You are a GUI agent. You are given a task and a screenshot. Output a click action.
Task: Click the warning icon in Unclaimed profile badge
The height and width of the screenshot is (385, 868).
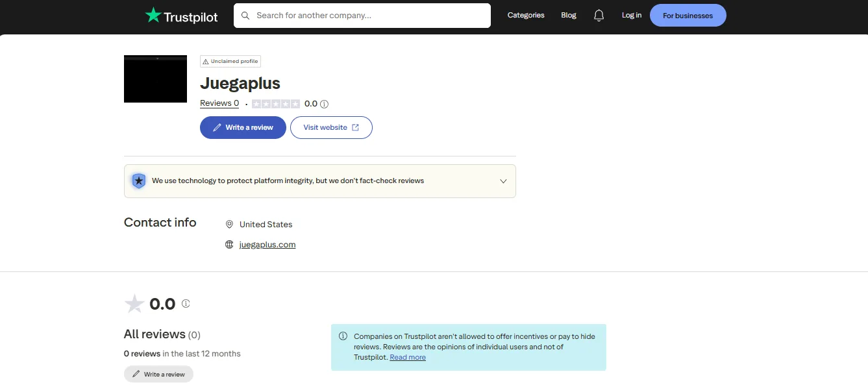[x=206, y=62]
